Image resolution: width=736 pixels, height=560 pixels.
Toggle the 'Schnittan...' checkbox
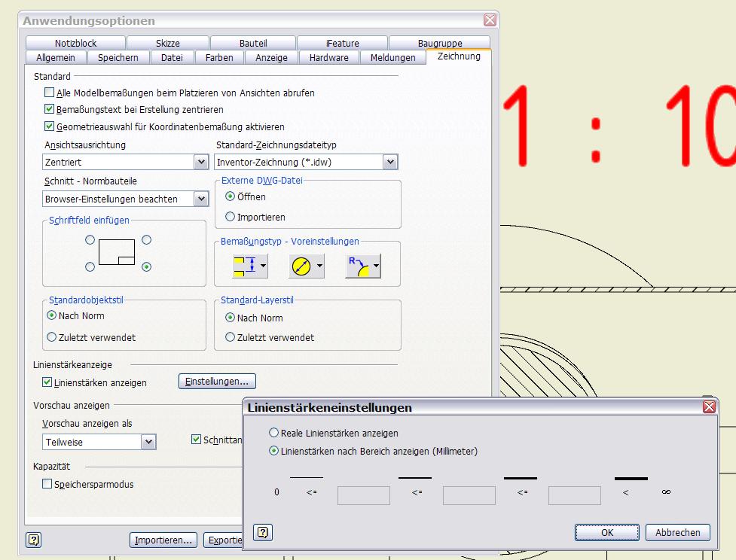pos(196,440)
